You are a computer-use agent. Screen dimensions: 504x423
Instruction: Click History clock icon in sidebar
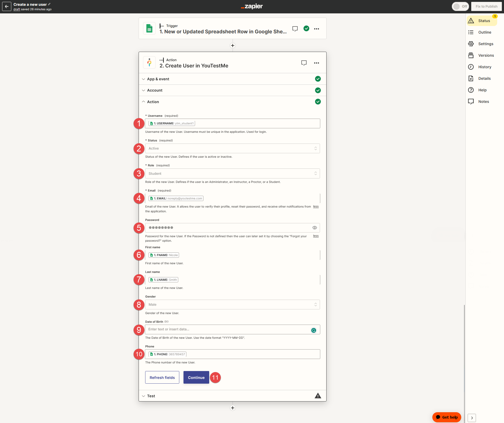471,67
